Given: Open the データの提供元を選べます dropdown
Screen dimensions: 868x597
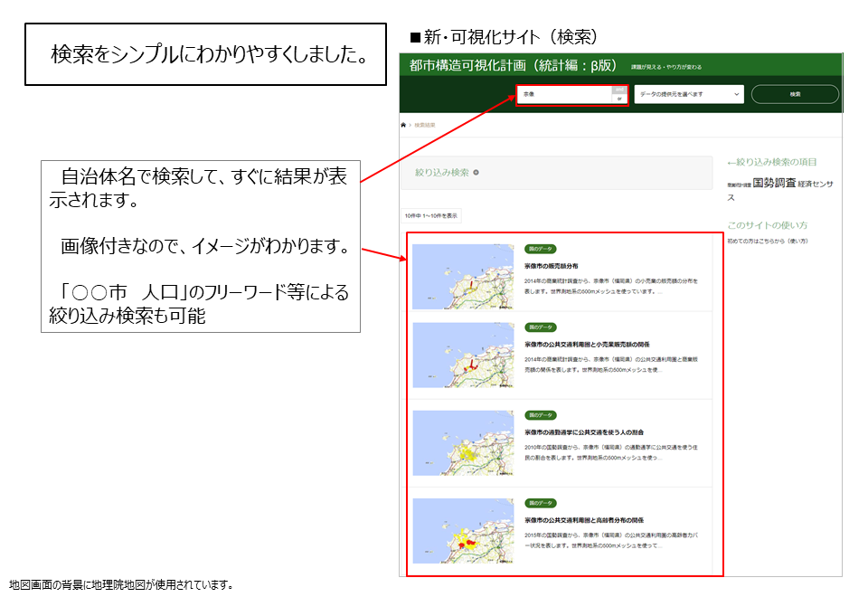Looking at the screenshot, I should [689, 94].
